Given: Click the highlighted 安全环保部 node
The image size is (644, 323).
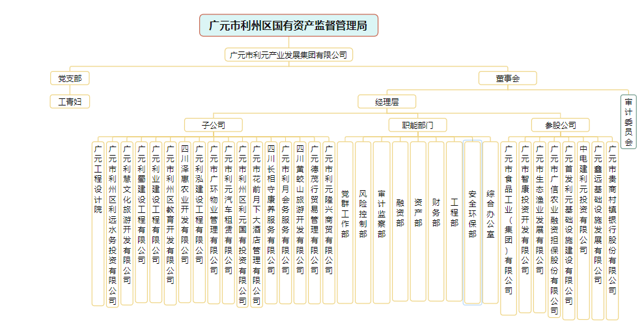Looking at the screenshot, I should point(472,221).
